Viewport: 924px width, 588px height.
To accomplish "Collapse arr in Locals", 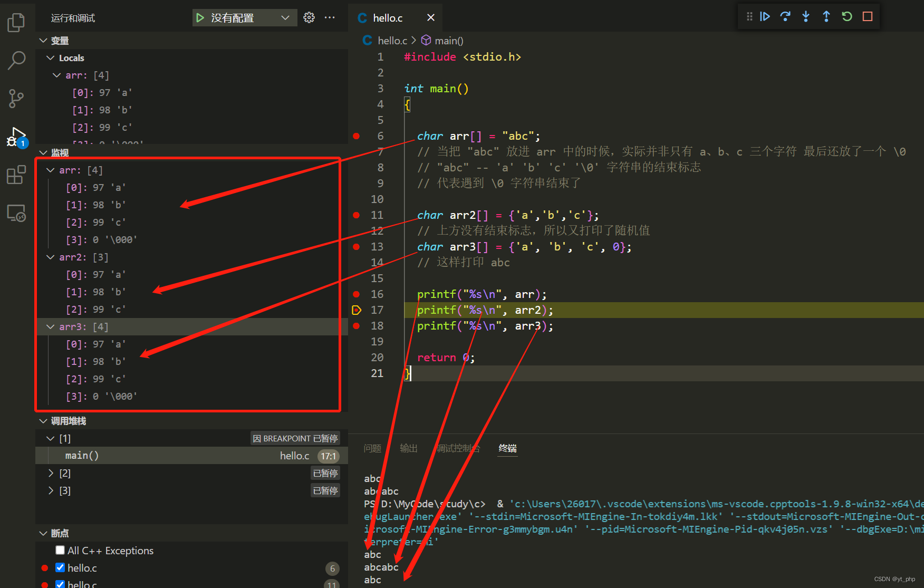I will (57, 75).
